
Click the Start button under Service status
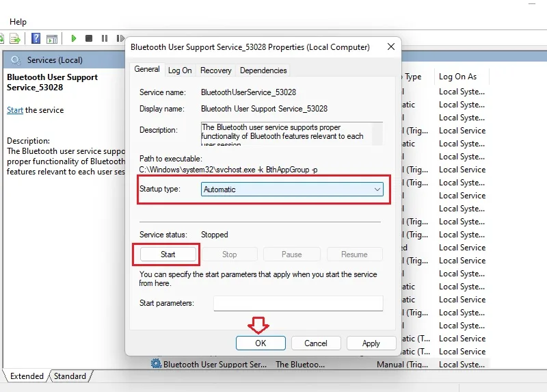[x=168, y=254]
